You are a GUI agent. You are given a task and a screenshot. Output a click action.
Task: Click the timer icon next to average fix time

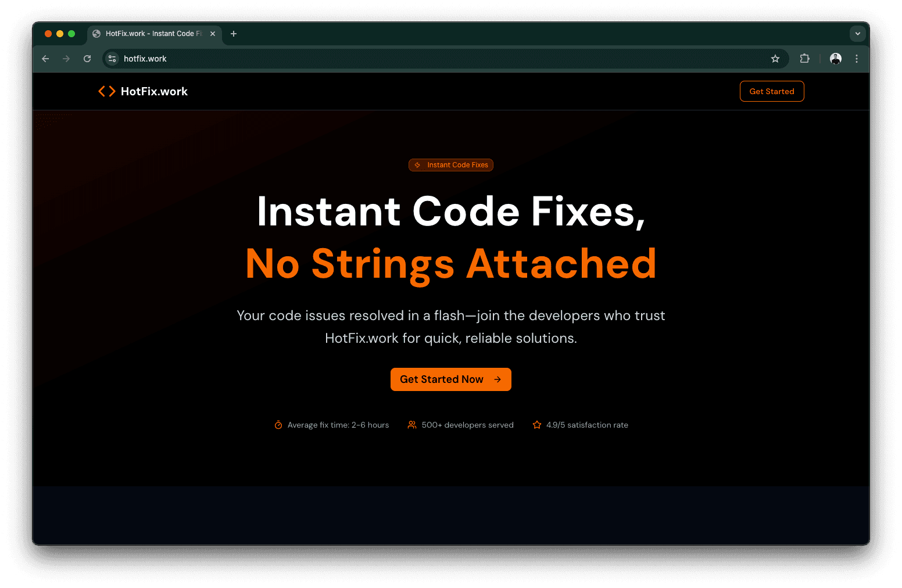pyautogui.click(x=278, y=425)
